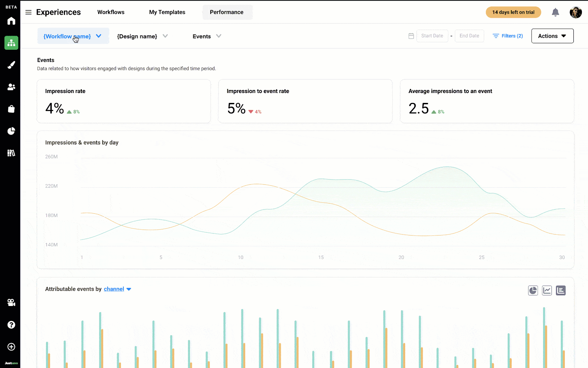Select the green Workflows icon in sidebar
Image resolution: width=588 pixels, height=368 pixels.
click(11, 43)
